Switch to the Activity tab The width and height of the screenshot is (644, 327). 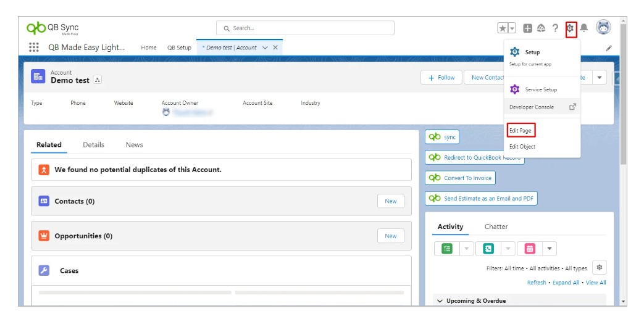tap(450, 226)
